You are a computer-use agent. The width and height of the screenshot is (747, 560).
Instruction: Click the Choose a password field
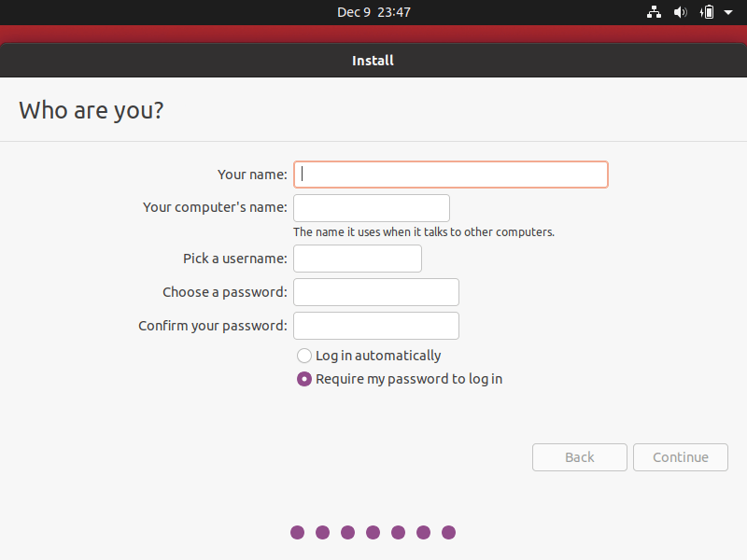(x=376, y=292)
